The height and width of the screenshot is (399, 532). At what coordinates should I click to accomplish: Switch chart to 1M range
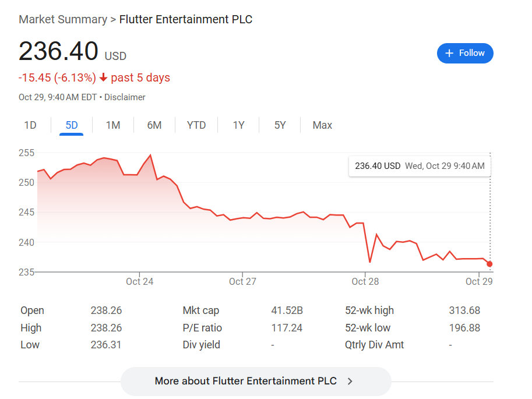coord(113,125)
